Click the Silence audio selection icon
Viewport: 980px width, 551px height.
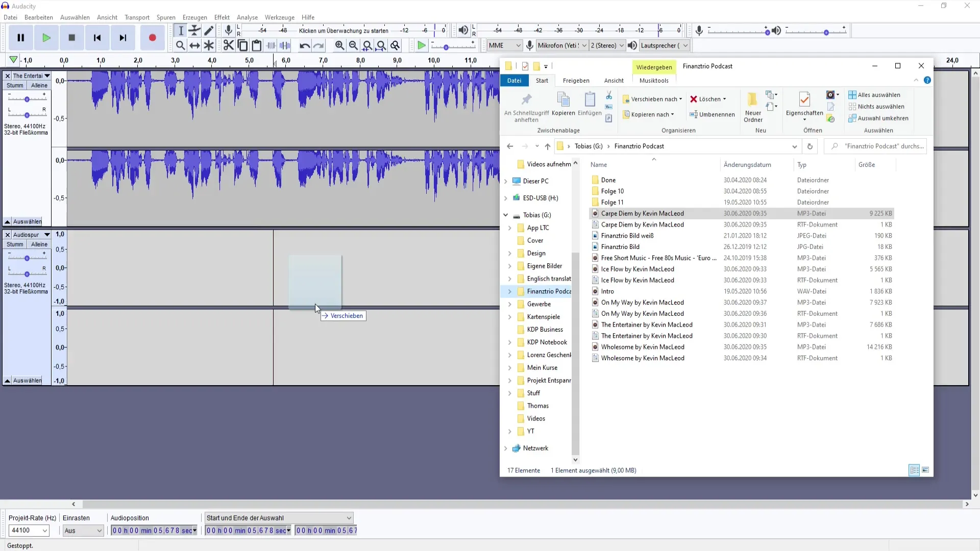(x=285, y=45)
